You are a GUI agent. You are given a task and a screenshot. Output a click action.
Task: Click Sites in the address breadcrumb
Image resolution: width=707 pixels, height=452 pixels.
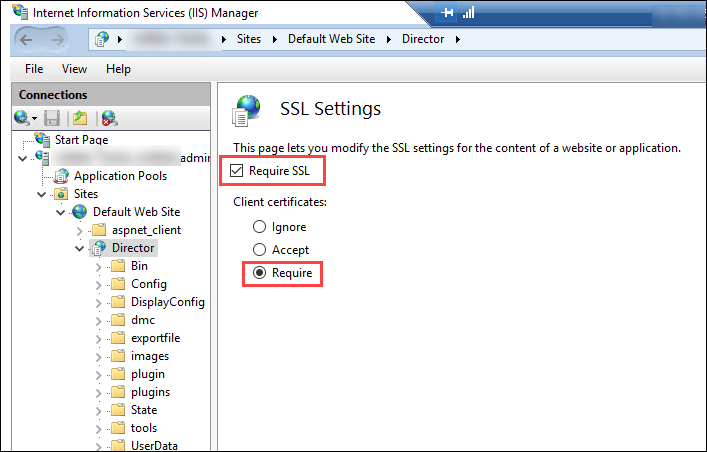pos(251,40)
